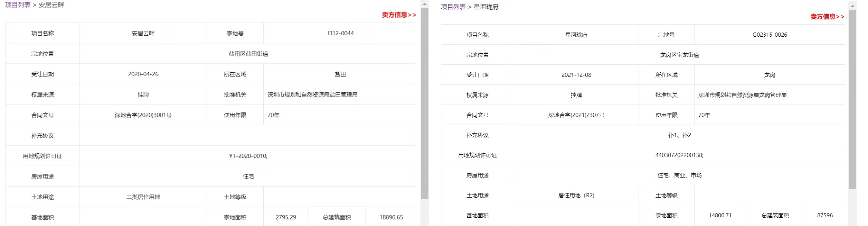Select region value 龙岗 in 所在区域 row
The image size is (868, 226).
click(x=770, y=75)
